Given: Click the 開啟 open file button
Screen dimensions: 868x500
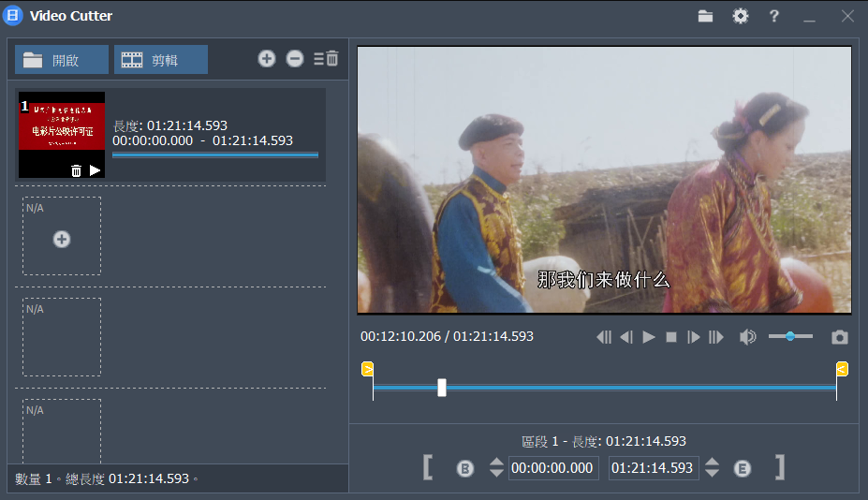Looking at the screenshot, I should click(x=62, y=60).
